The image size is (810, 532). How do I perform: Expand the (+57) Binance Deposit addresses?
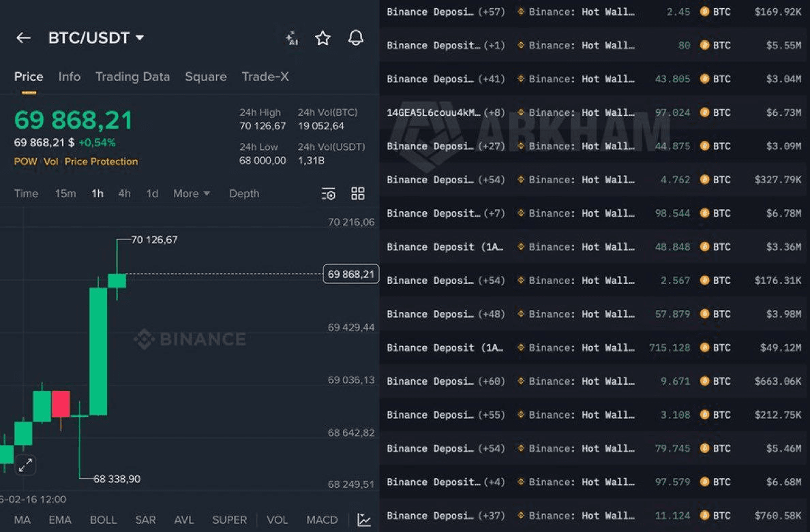tap(491, 12)
